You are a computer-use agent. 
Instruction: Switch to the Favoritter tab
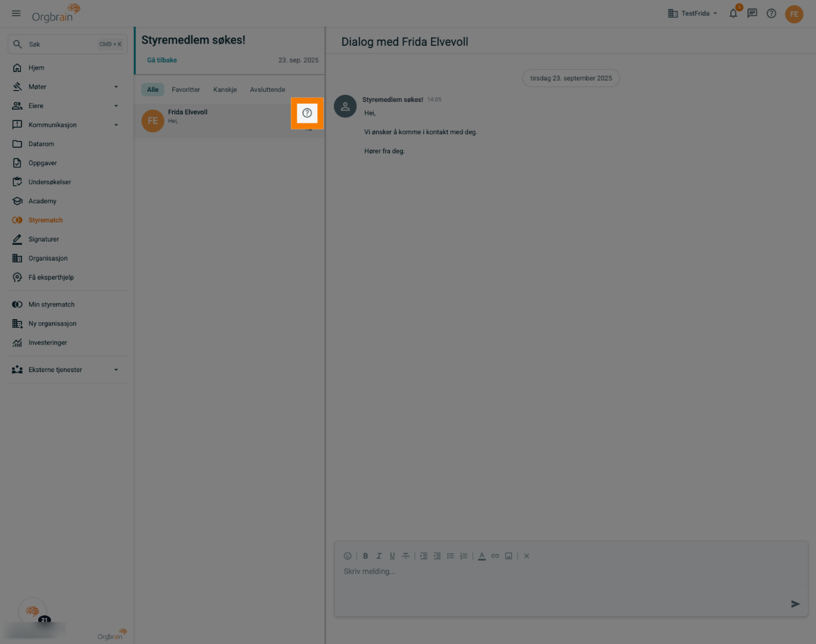tap(186, 89)
